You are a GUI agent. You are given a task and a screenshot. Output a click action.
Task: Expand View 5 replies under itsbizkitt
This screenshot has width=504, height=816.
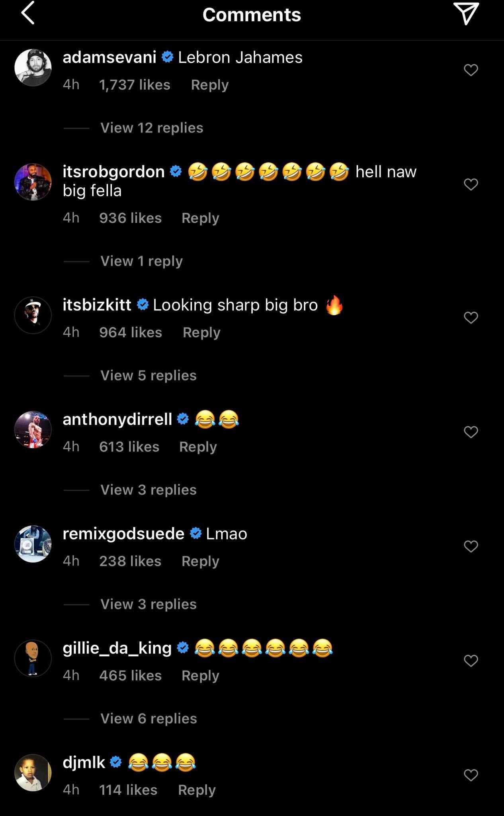(148, 376)
